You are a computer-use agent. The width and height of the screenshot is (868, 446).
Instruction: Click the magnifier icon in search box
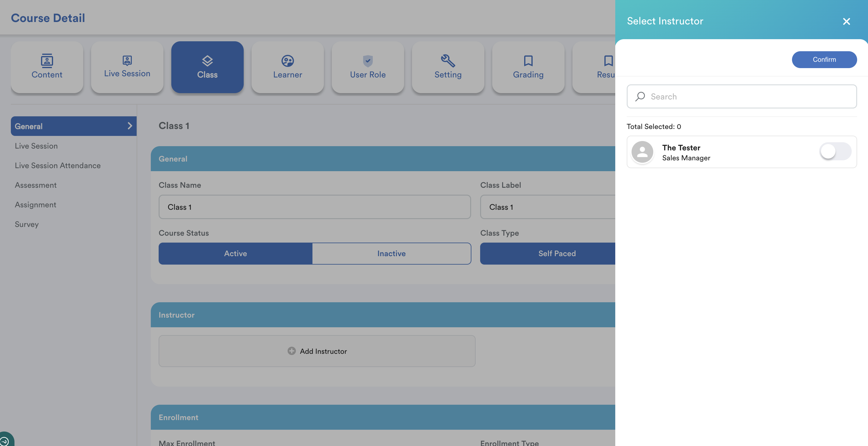coord(640,97)
